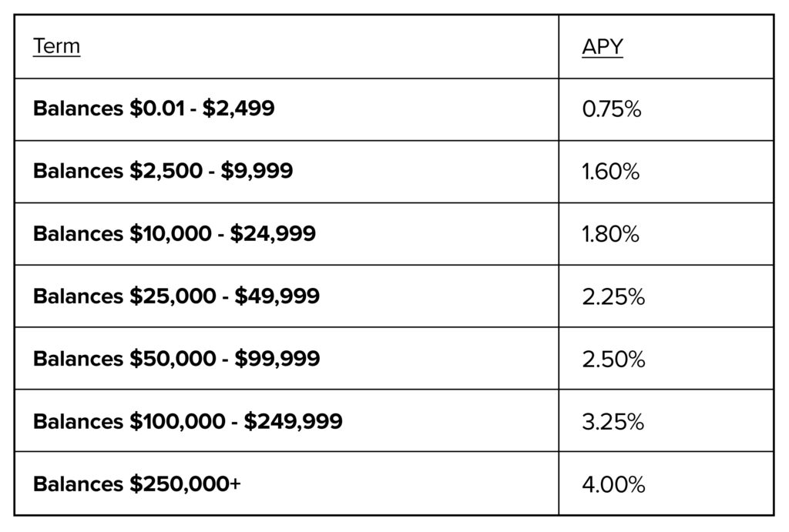Click the 2.25% APY value

click(613, 297)
